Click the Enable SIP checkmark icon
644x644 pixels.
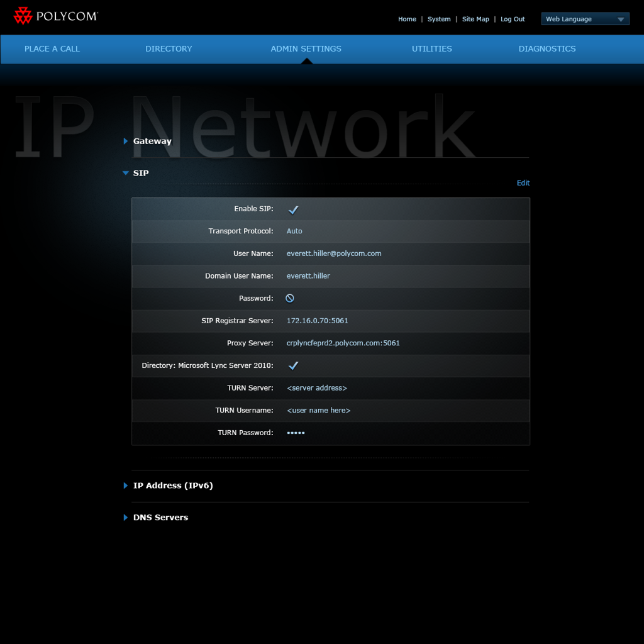tap(293, 209)
